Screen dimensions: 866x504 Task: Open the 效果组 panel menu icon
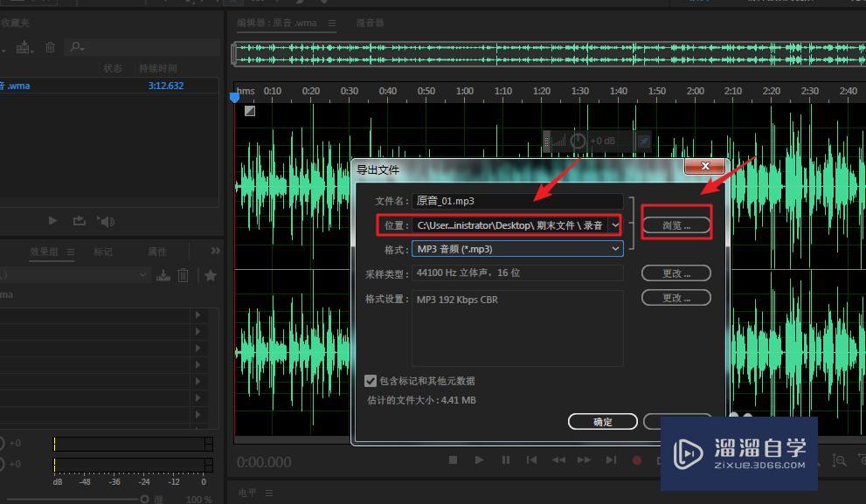pos(71,252)
